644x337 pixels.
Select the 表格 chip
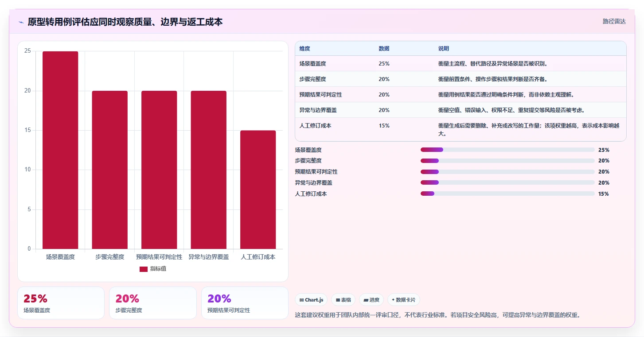coord(343,300)
